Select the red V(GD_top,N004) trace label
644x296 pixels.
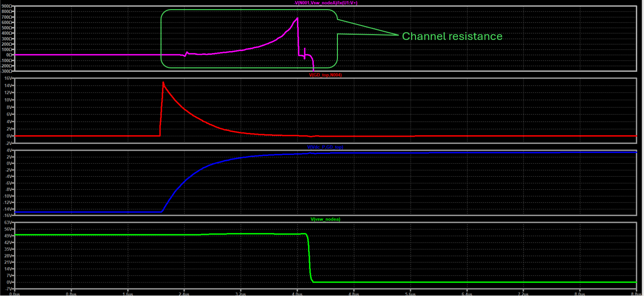(x=326, y=75)
